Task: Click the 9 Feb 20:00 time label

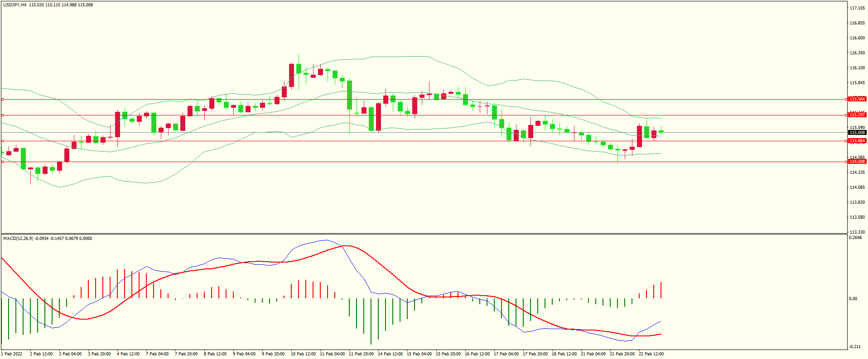Action: pyautogui.click(x=273, y=354)
